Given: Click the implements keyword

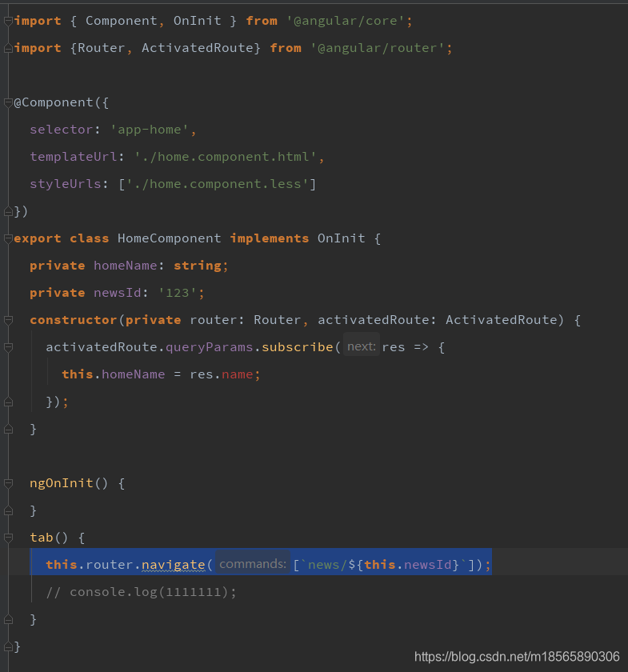Looking at the screenshot, I should 270,238.
